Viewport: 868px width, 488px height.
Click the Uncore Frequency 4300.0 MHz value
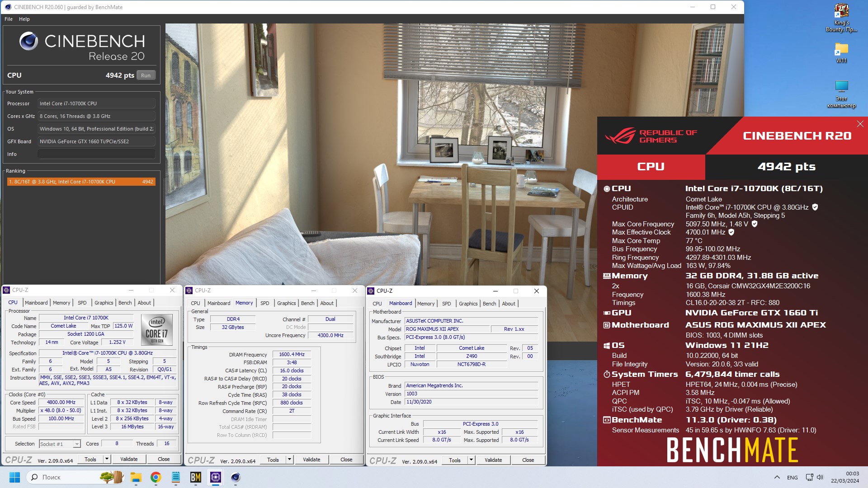[x=330, y=335]
